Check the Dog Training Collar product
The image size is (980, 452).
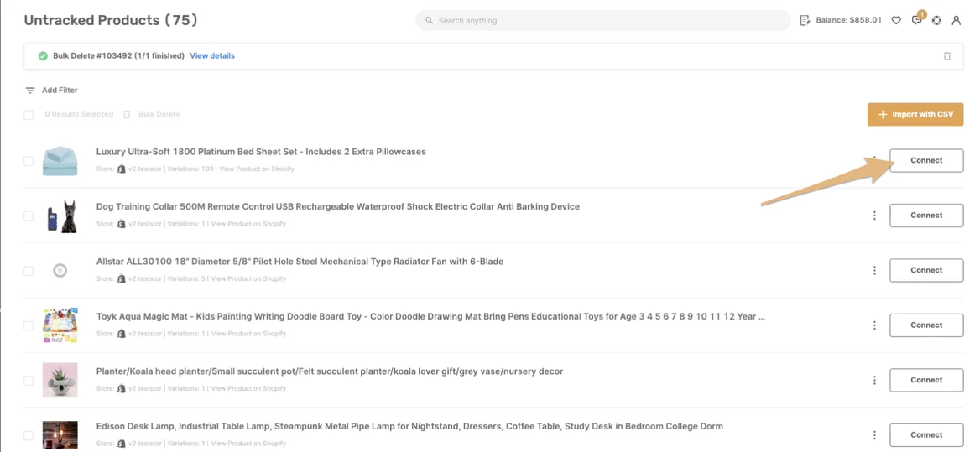tap(29, 216)
